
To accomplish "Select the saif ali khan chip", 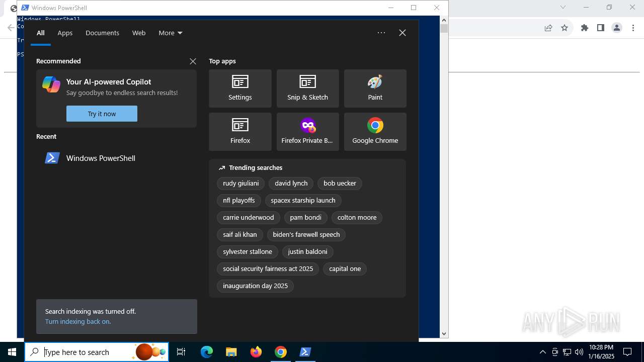I will coord(240,235).
